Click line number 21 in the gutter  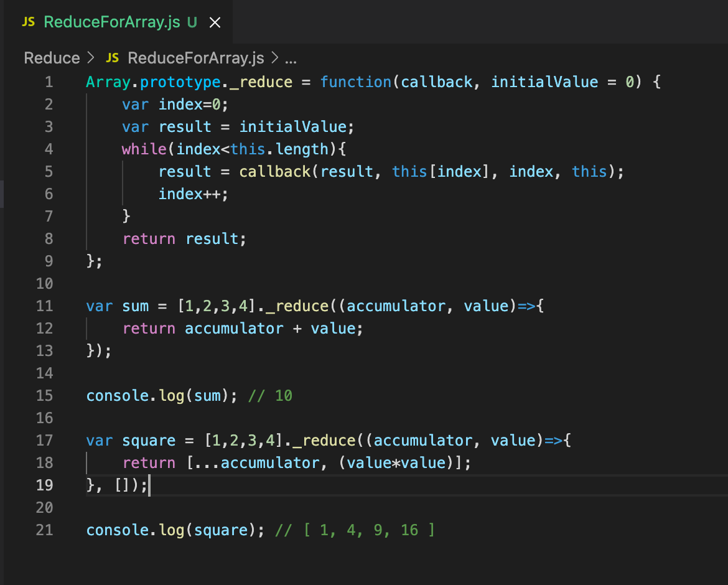click(44, 530)
